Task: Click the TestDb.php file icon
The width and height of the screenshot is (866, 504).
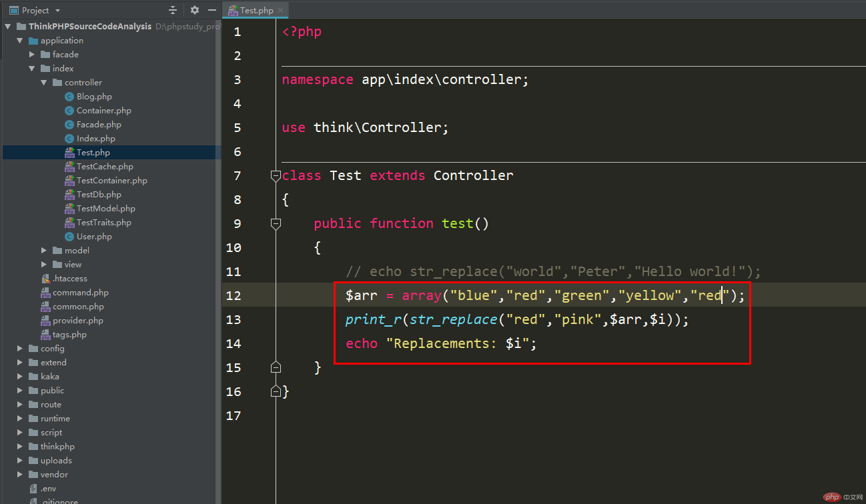Action: click(69, 195)
